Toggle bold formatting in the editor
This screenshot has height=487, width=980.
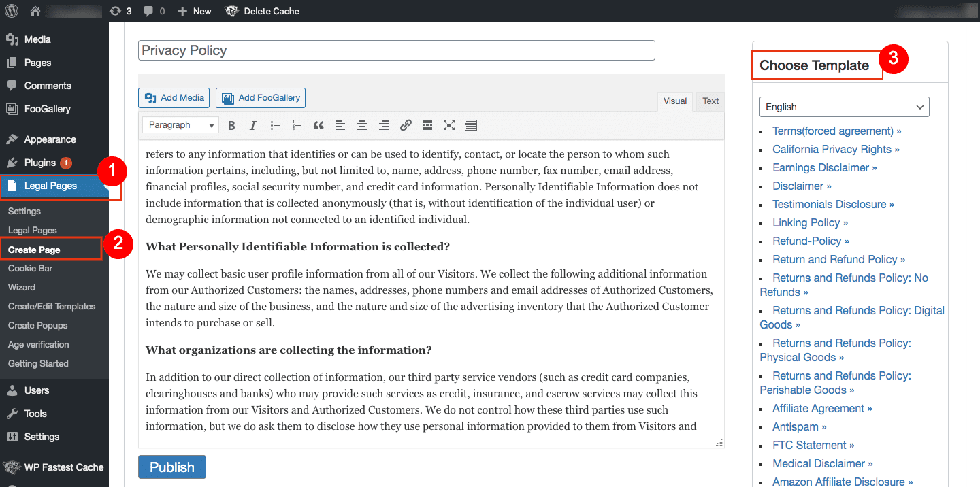(x=231, y=125)
